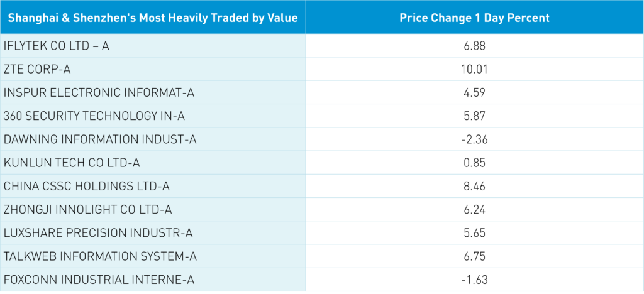Click the 'Shanghai & Shenzhen's Most Heavily Traded' header
644x294 pixels.
coord(153,18)
